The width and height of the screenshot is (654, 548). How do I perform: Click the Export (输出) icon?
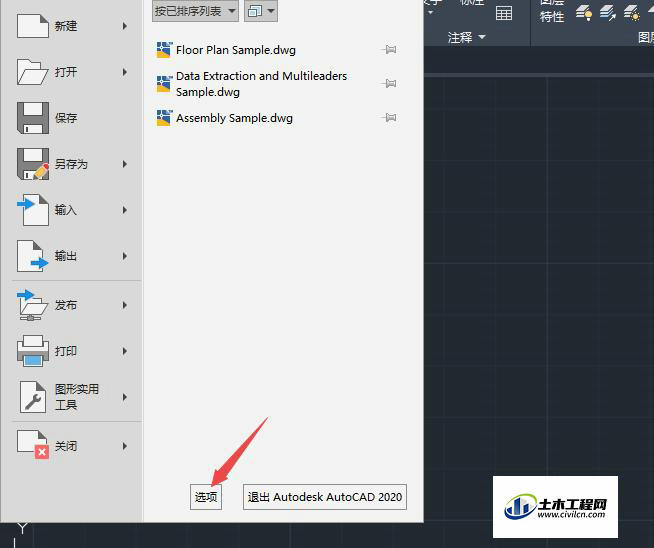coord(33,256)
